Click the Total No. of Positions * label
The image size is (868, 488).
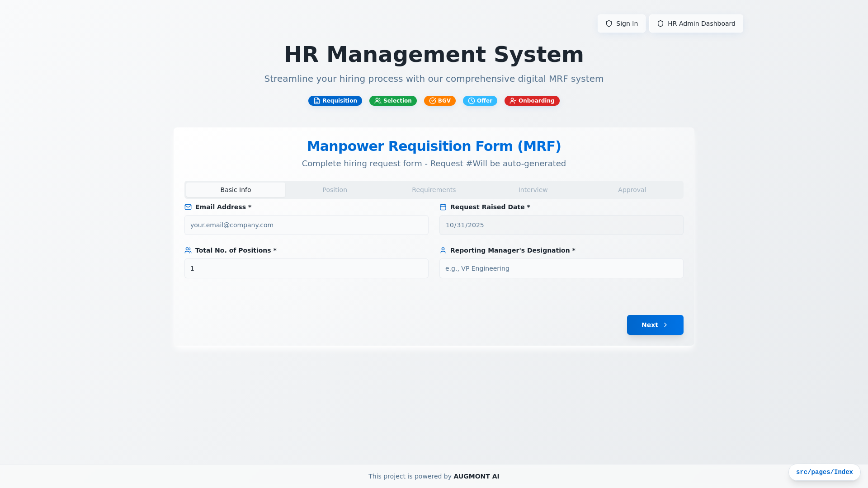point(236,250)
